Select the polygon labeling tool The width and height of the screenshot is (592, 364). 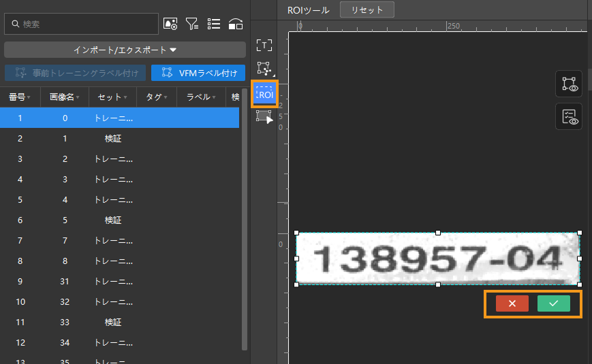(x=264, y=69)
